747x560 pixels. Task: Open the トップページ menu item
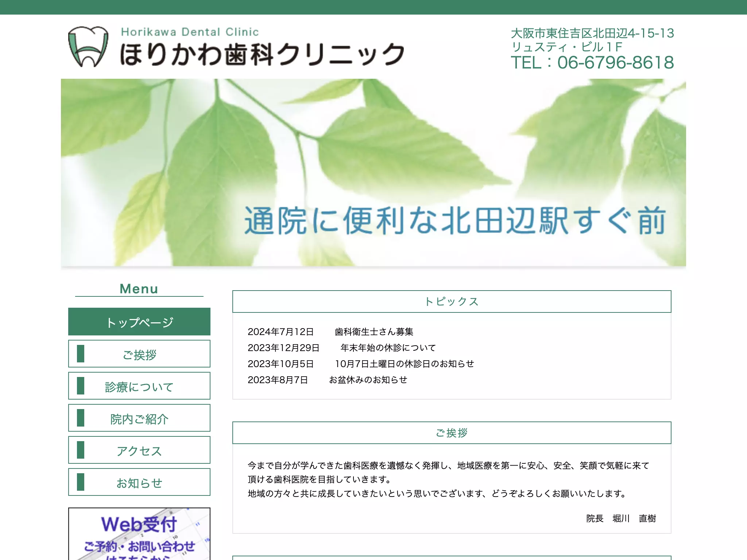click(139, 322)
